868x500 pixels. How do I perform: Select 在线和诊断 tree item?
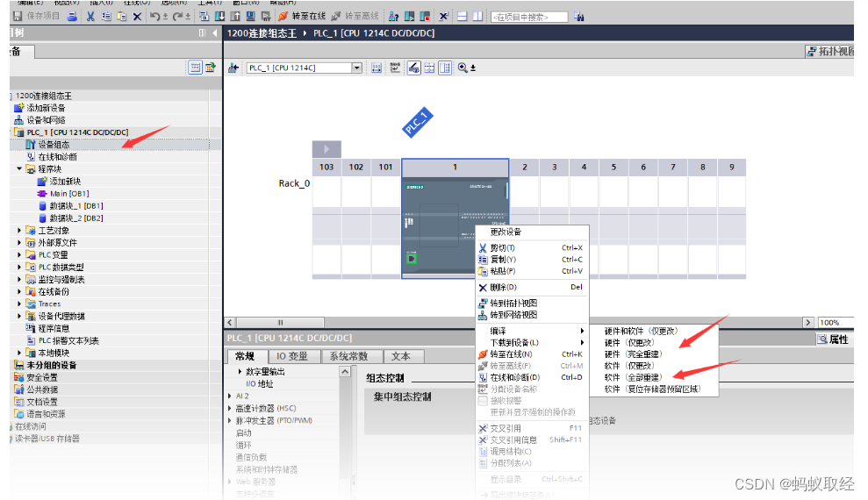click(x=58, y=156)
